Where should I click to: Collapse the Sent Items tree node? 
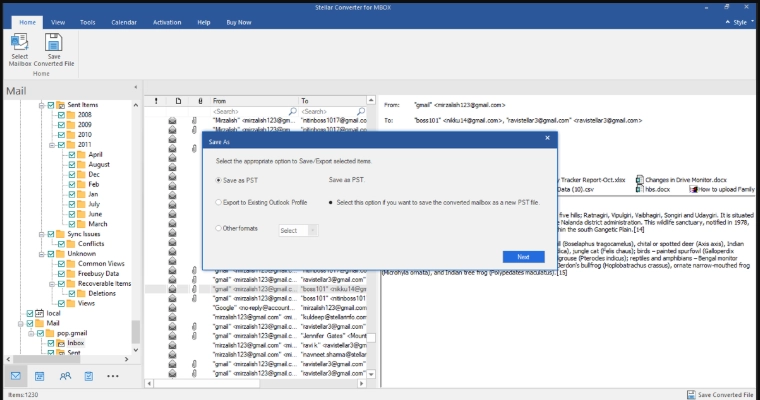[x=42, y=105]
